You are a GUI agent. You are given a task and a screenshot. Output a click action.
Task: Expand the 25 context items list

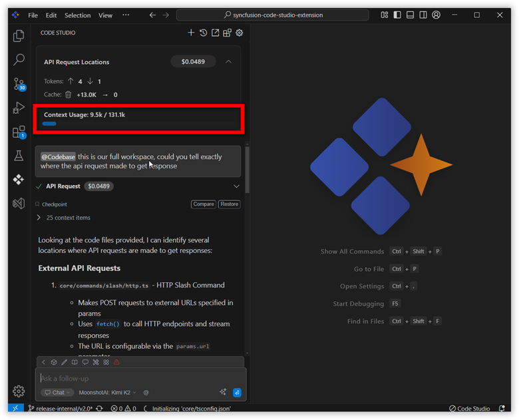point(39,218)
